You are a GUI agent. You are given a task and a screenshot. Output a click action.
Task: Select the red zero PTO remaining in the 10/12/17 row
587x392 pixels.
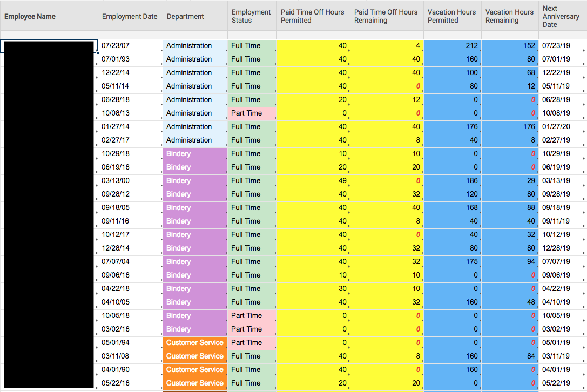(x=387, y=234)
